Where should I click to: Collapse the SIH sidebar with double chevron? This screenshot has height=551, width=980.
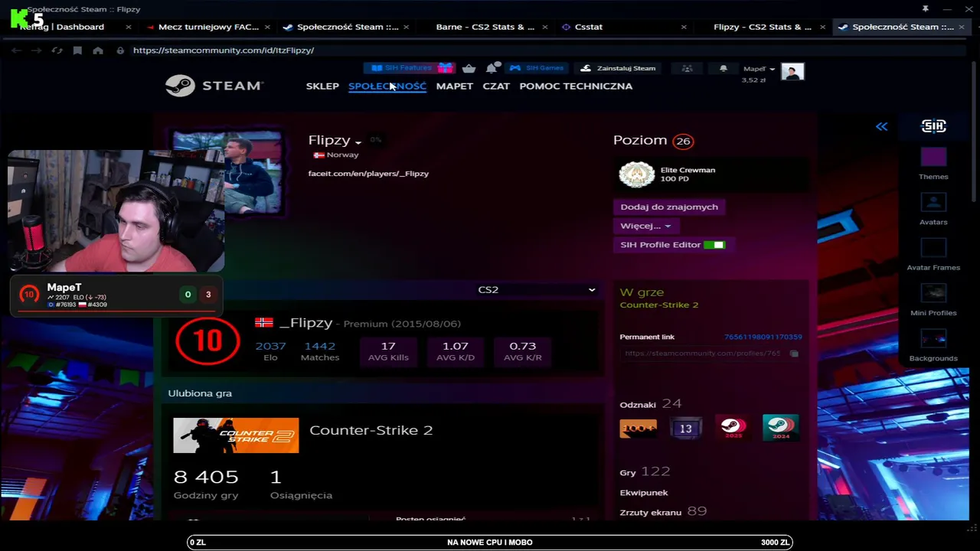882,126
